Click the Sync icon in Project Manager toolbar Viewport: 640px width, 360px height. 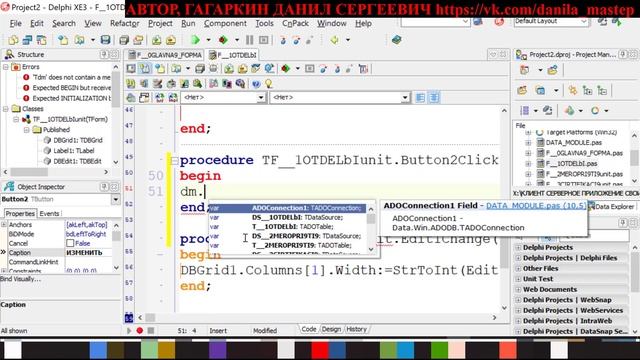573,90
